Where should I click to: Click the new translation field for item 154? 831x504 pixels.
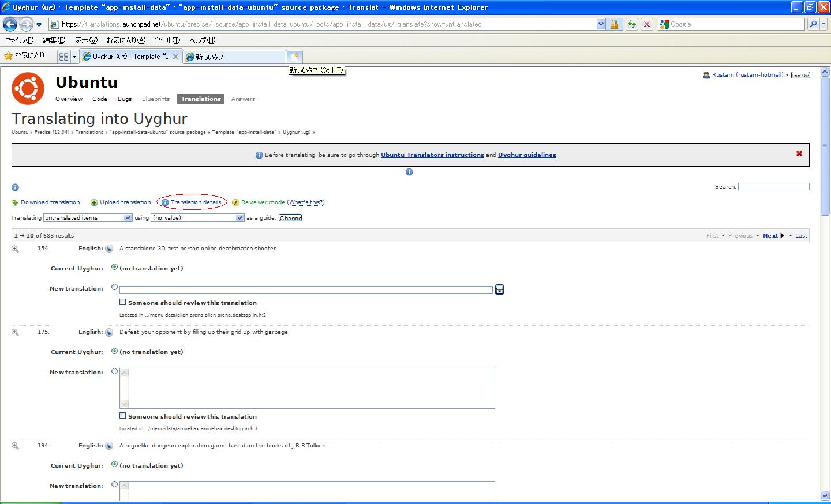click(306, 289)
